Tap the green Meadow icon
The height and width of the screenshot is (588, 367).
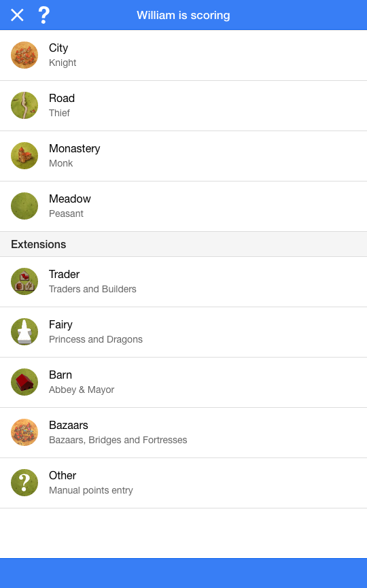point(24,206)
